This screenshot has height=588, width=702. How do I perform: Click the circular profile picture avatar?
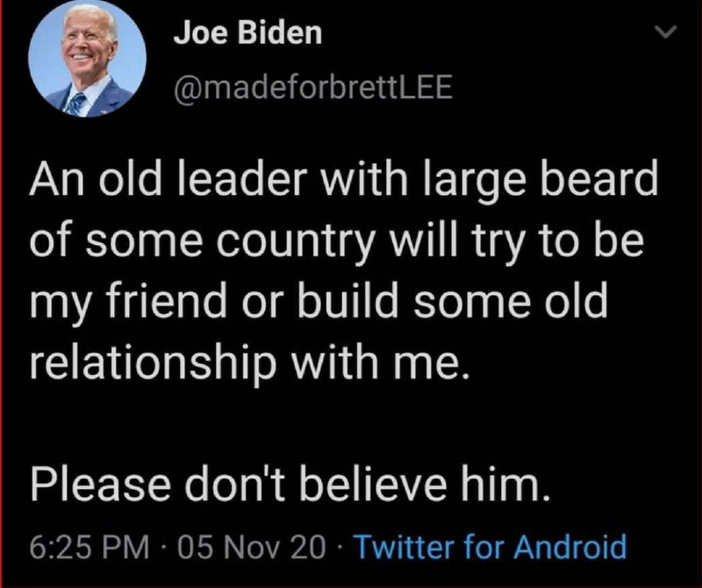pyautogui.click(x=87, y=58)
